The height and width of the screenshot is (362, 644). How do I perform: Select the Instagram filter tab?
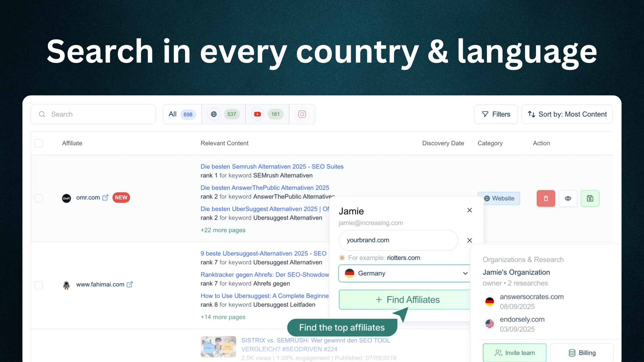pyautogui.click(x=302, y=114)
